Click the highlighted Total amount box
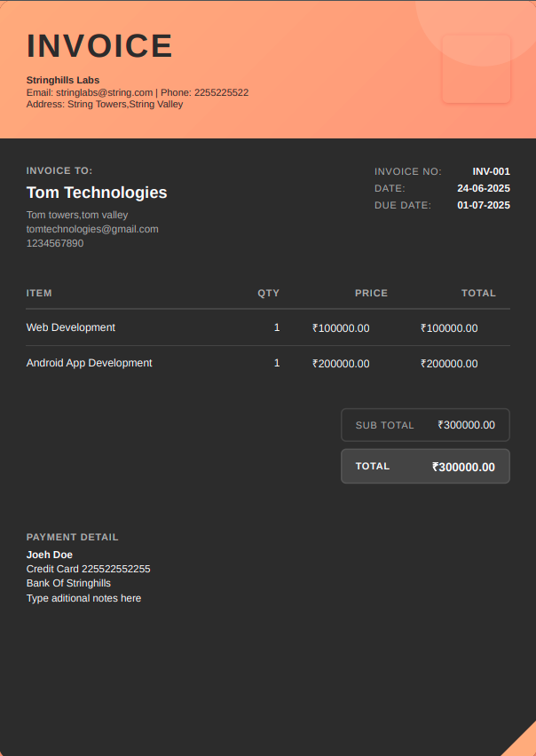The height and width of the screenshot is (756, 536). click(x=425, y=467)
